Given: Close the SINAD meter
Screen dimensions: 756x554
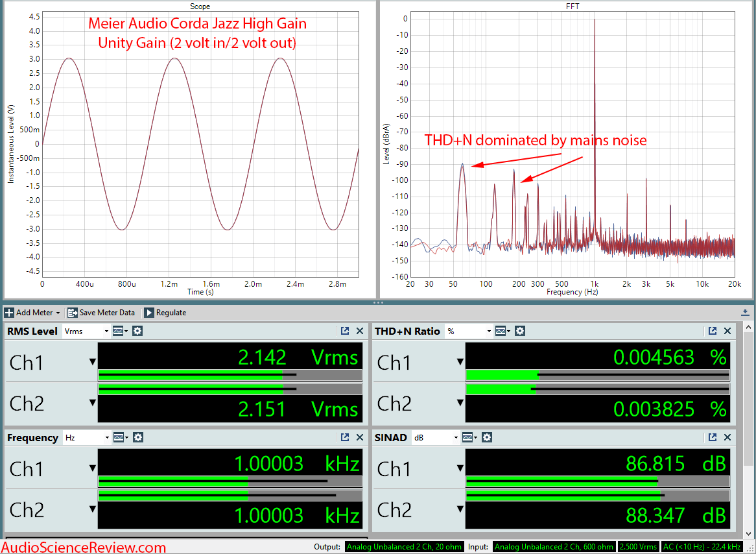Looking at the screenshot, I should point(727,437).
